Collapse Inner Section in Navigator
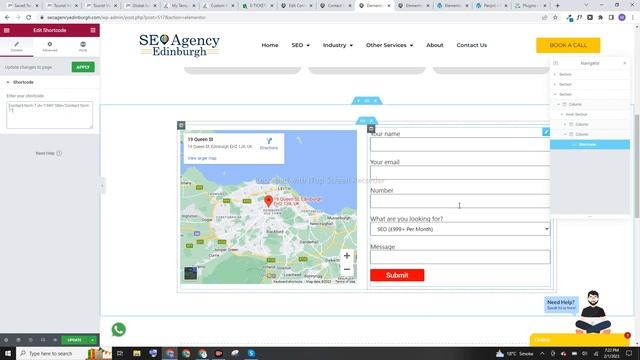640x360 pixels. point(562,114)
